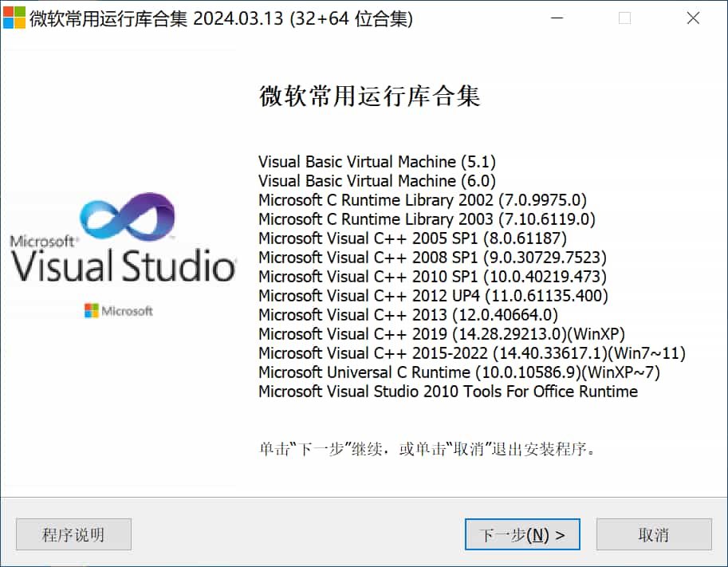Click the Microsoft logo icon in title bar

pos(14,18)
